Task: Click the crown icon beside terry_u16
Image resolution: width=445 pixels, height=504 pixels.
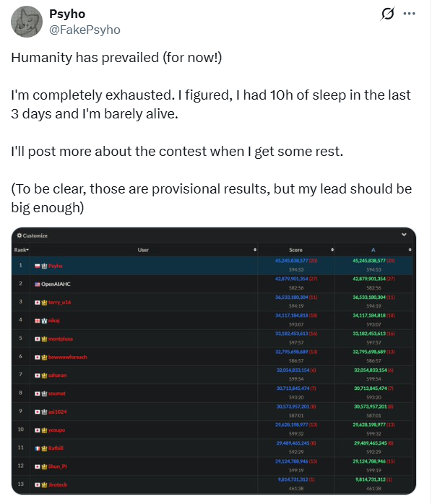Action: coord(44,303)
